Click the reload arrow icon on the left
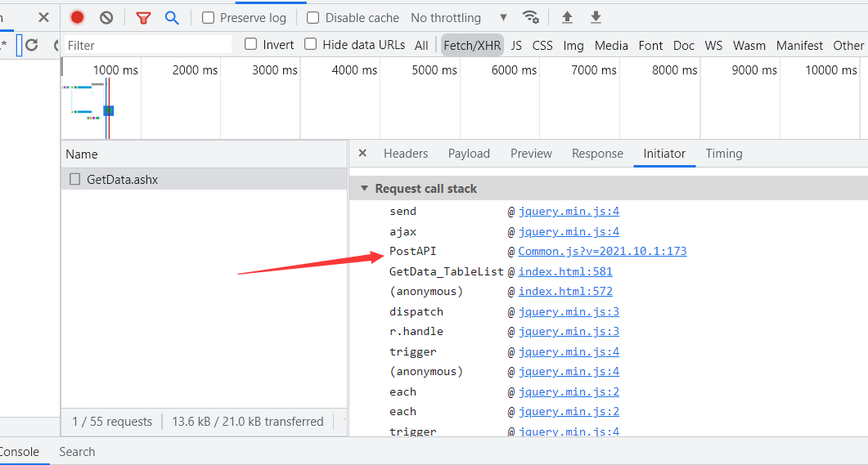The height and width of the screenshot is (465, 868). coord(32,45)
